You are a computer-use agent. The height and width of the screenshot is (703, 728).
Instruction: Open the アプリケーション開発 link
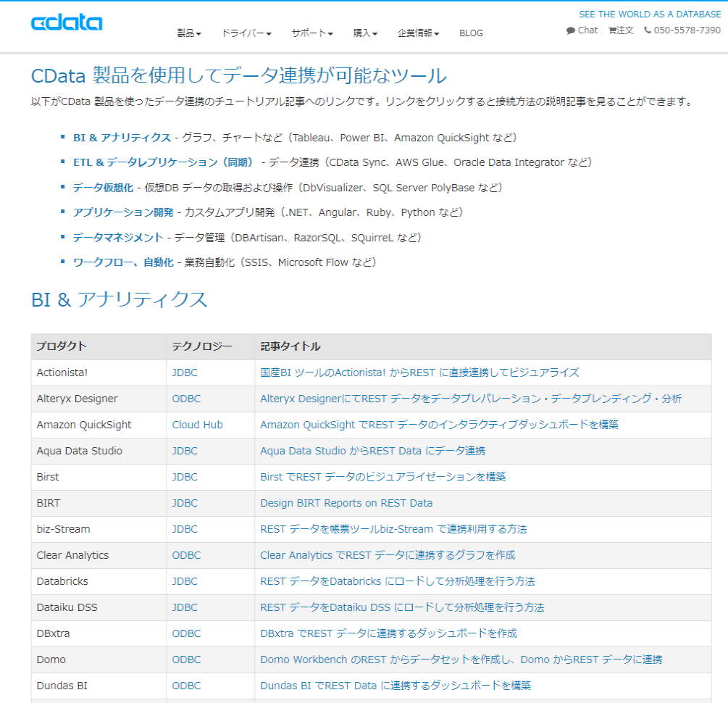coord(123,212)
